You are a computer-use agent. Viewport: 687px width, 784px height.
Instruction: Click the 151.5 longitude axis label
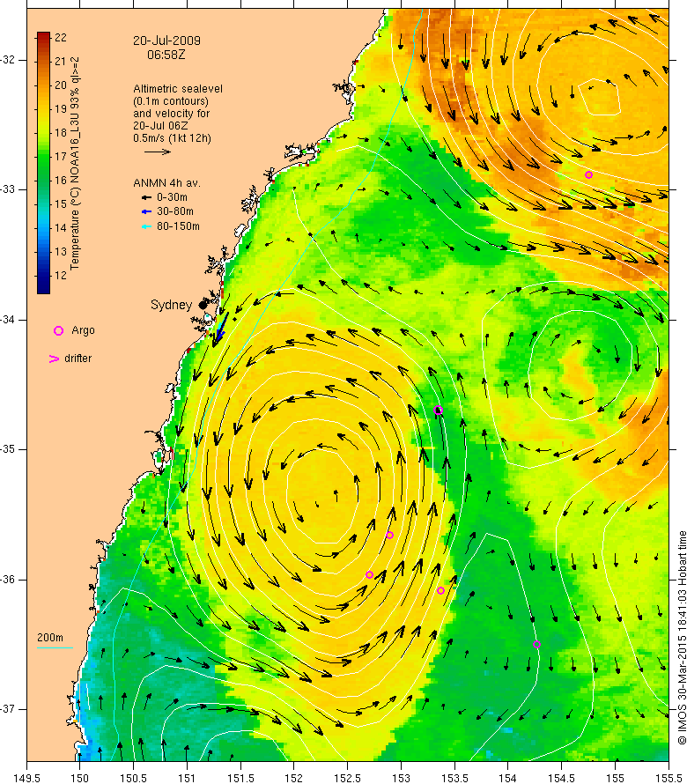(240, 779)
